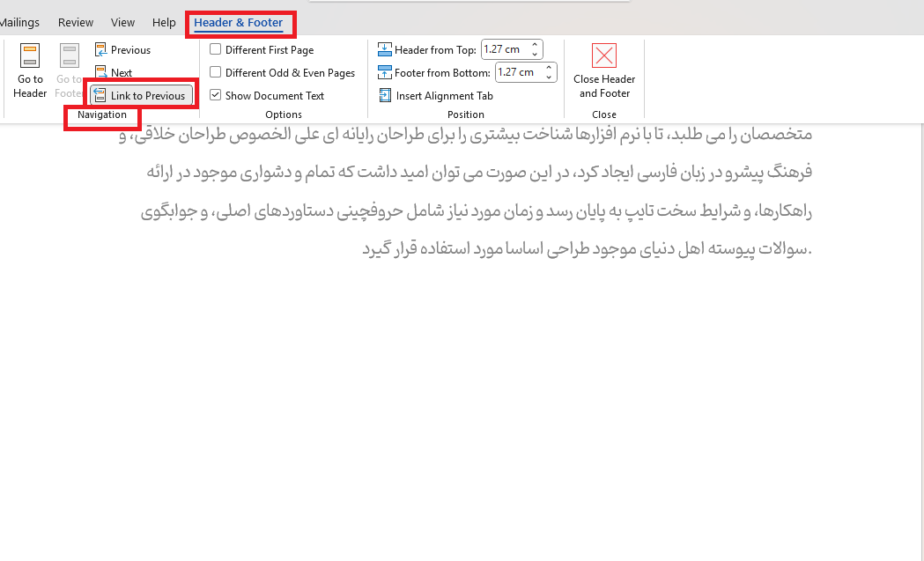Switch to the Review ribbon tab
The image size is (924, 561).
pyautogui.click(x=75, y=22)
